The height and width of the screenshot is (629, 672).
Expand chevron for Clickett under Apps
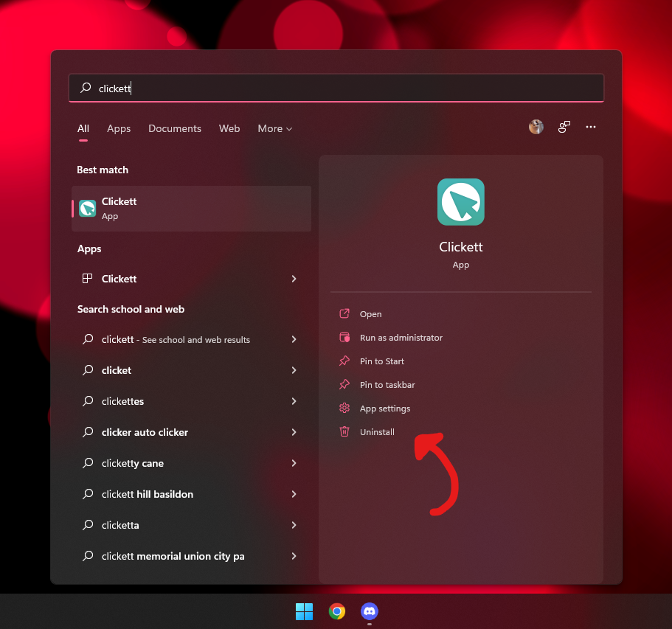294,279
